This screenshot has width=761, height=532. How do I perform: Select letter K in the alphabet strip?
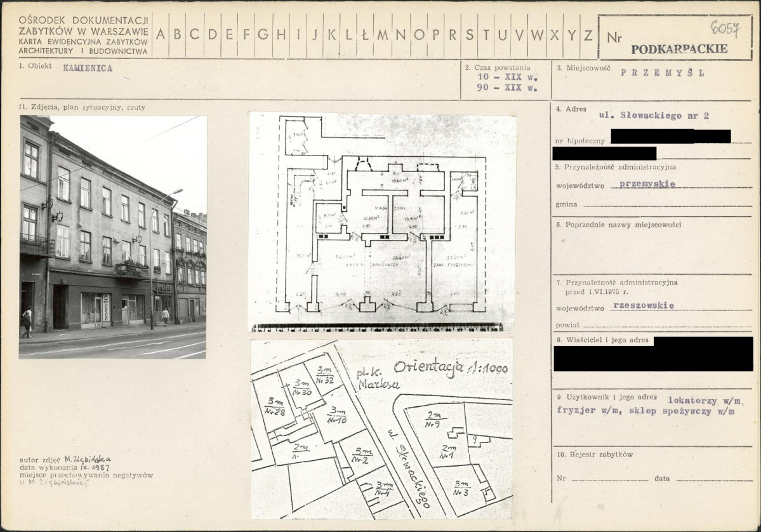(332, 35)
